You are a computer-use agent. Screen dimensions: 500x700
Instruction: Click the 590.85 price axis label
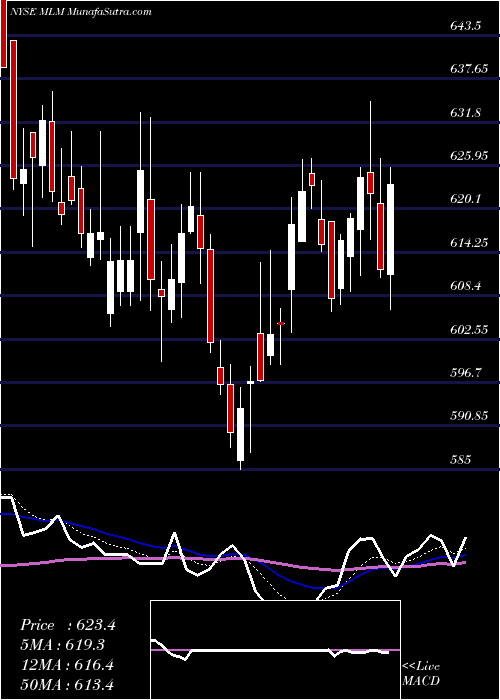tap(468, 416)
